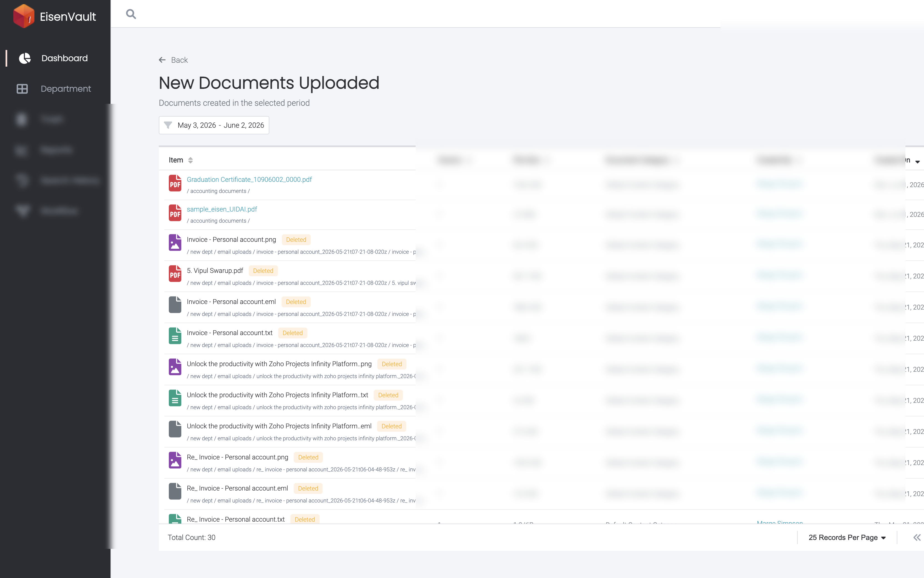Click the first page double-chevron button

click(x=917, y=537)
